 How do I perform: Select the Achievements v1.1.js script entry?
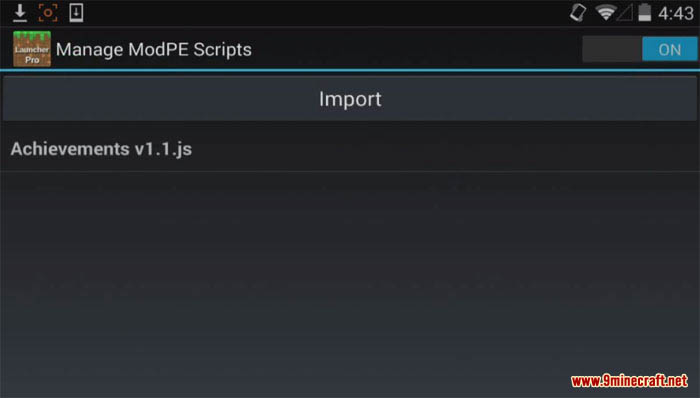pos(350,149)
